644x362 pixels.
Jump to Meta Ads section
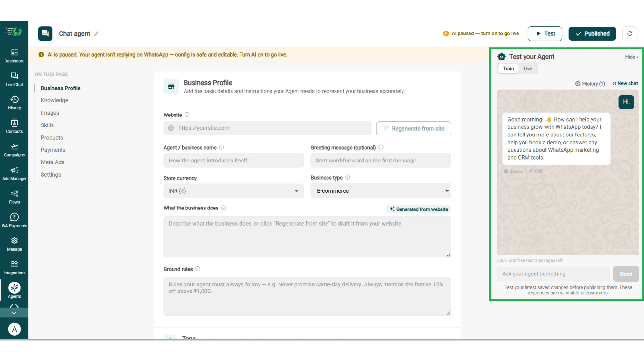pyautogui.click(x=52, y=162)
